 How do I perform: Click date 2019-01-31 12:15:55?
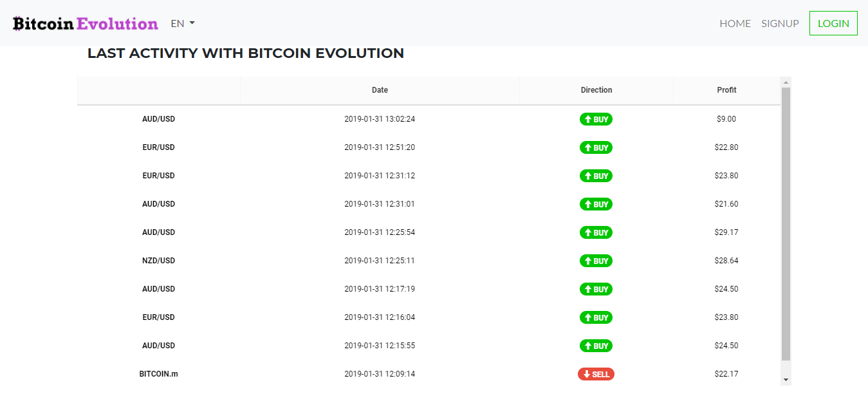click(x=380, y=346)
